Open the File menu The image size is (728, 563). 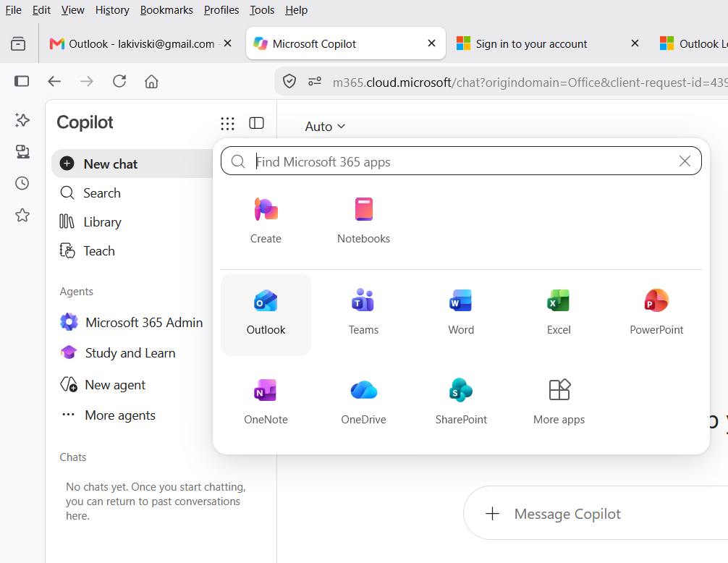pos(14,9)
